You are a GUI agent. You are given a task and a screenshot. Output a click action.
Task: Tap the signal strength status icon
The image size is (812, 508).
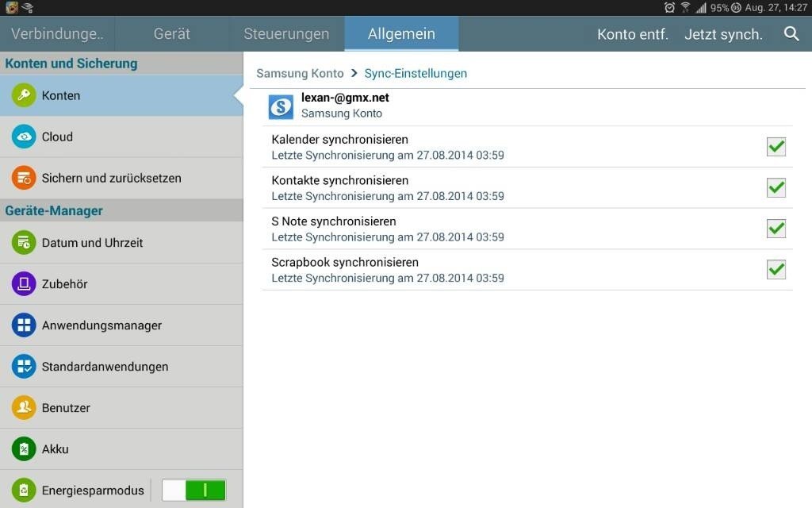pyautogui.click(x=701, y=8)
